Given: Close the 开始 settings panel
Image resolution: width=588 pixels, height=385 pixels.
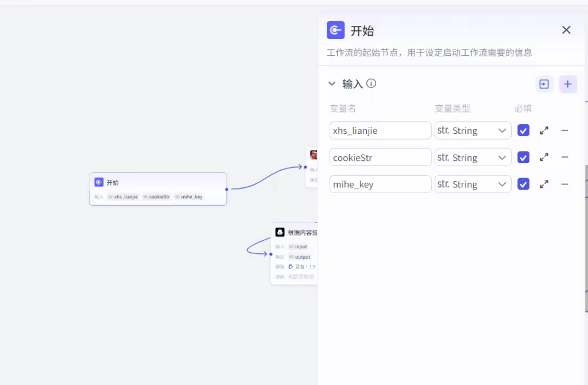Looking at the screenshot, I should coord(566,30).
